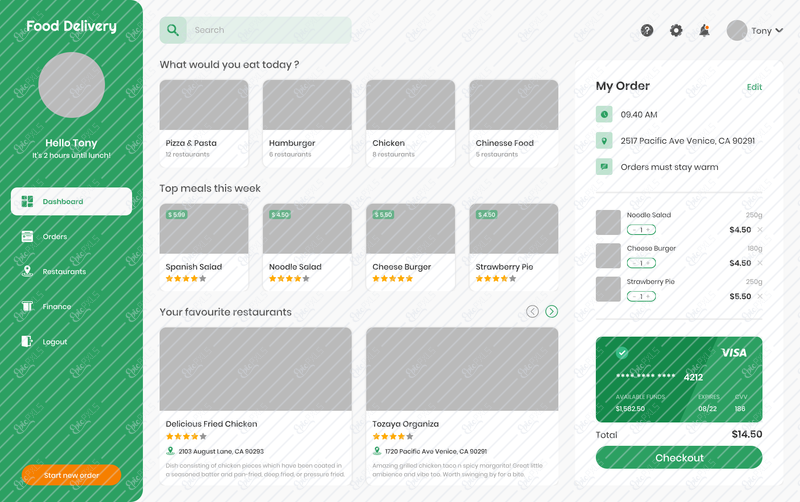Select the Spanish Salad meal card
Image resolution: width=800 pixels, height=502 pixels.
tap(204, 247)
